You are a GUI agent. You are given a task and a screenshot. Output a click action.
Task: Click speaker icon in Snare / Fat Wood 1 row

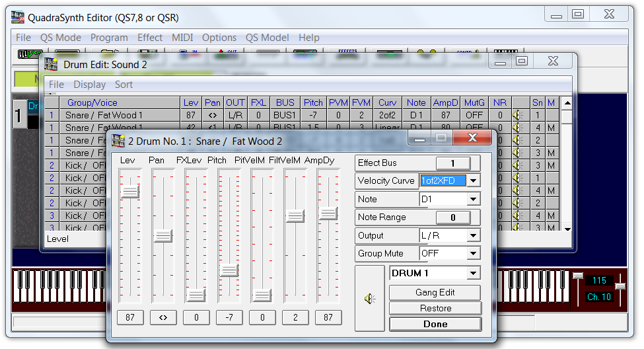click(x=518, y=115)
